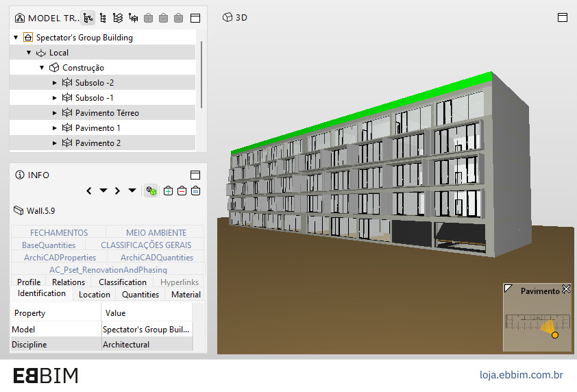Click the orange camera position marker
The width and height of the screenshot is (577, 392).
[555, 335]
